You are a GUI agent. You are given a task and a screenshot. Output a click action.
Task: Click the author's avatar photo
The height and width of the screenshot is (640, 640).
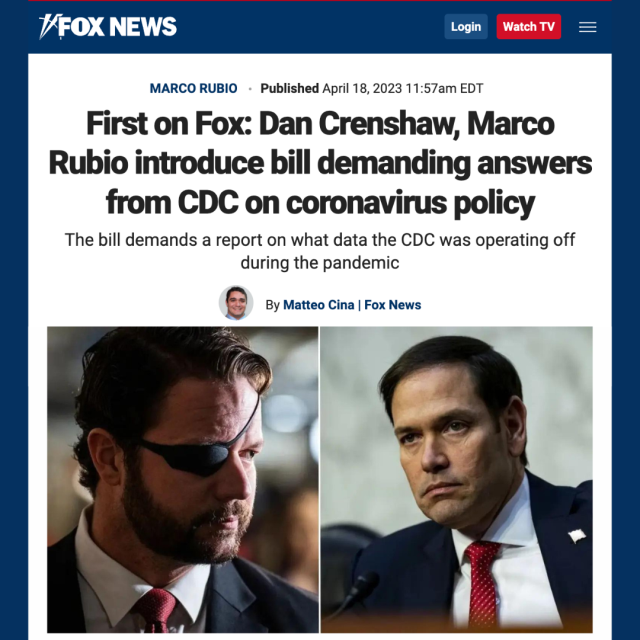click(x=236, y=303)
